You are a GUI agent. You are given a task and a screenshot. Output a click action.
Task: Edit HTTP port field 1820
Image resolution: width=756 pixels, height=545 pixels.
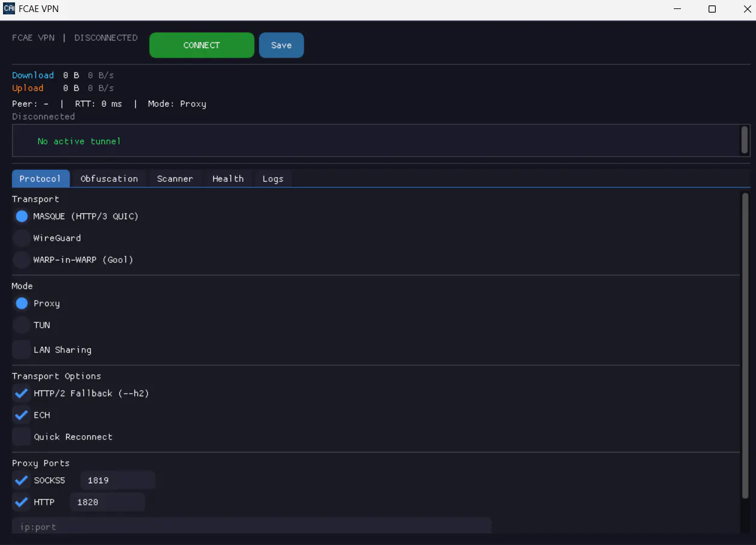(x=107, y=502)
